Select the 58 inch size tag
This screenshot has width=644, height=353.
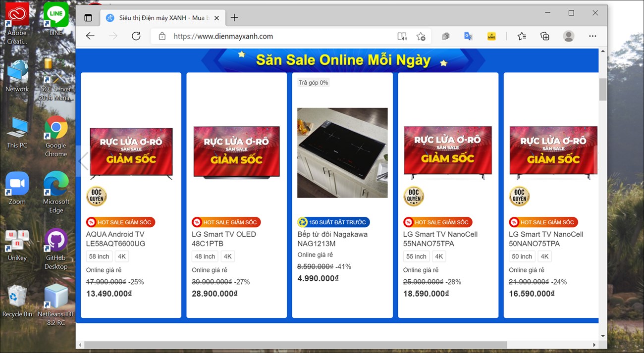[99, 256]
